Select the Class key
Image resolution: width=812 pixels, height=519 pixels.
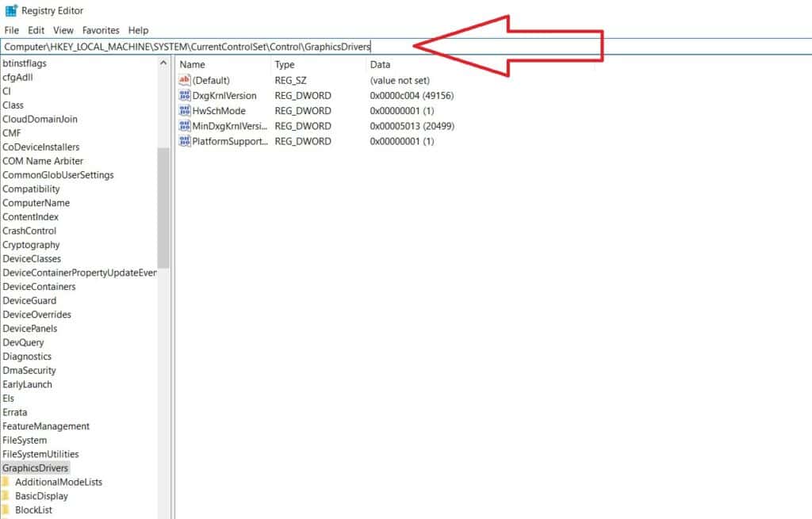(x=13, y=105)
